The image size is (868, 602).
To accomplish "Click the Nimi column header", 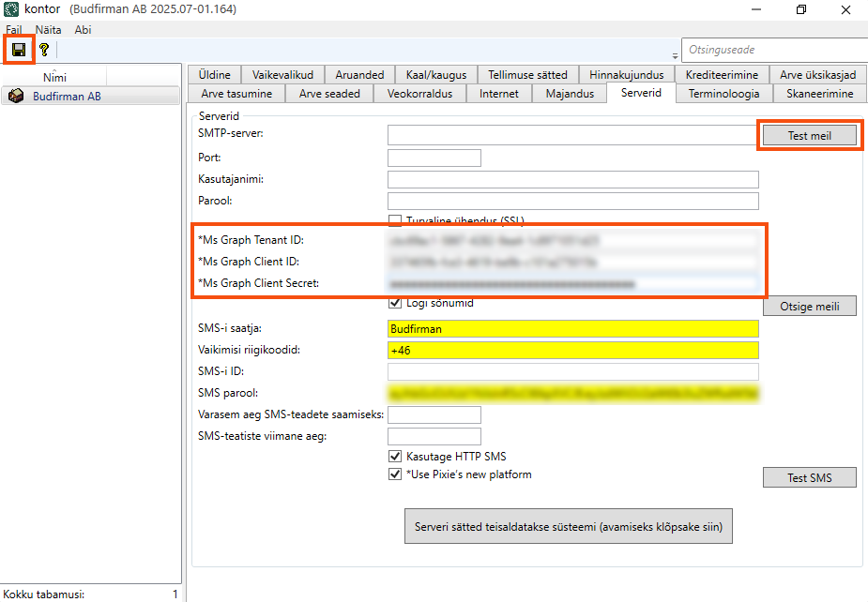I will pyautogui.click(x=54, y=77).
